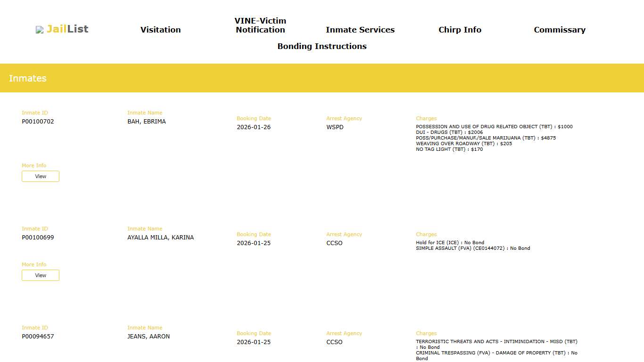Screen dimensions: 644x362
Task: Click inmate ID P00094657
Action: [38, 337]
